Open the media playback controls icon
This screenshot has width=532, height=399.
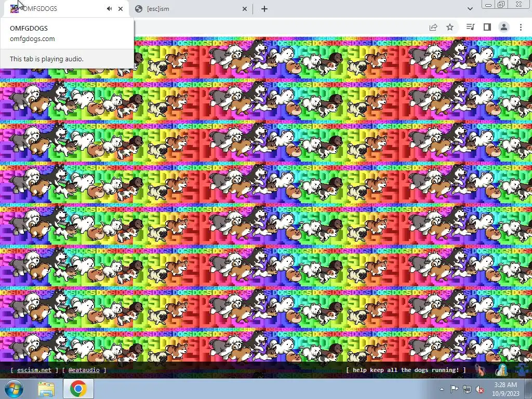pyautogui.click(x=470, y=27)
